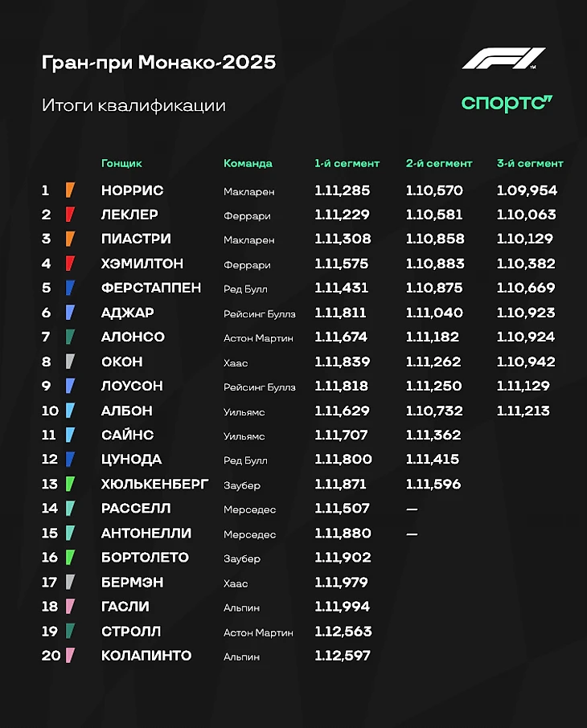The height and width of the screenshot is (728, 587).
Task: Select the Гонщик column header
Action: click(121, 163)
